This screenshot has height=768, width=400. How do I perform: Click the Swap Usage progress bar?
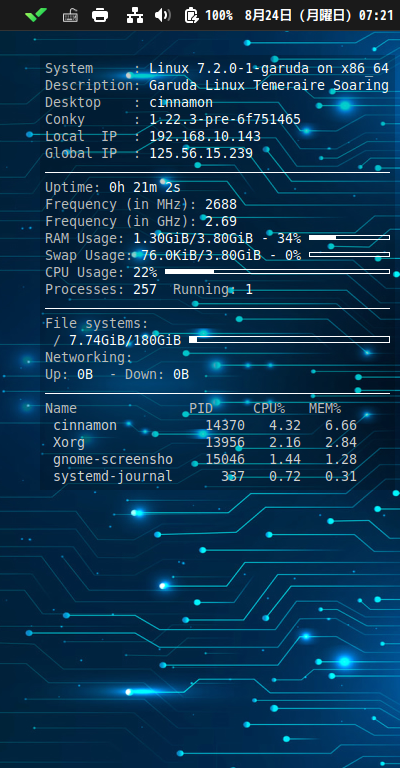click(349, 255)
